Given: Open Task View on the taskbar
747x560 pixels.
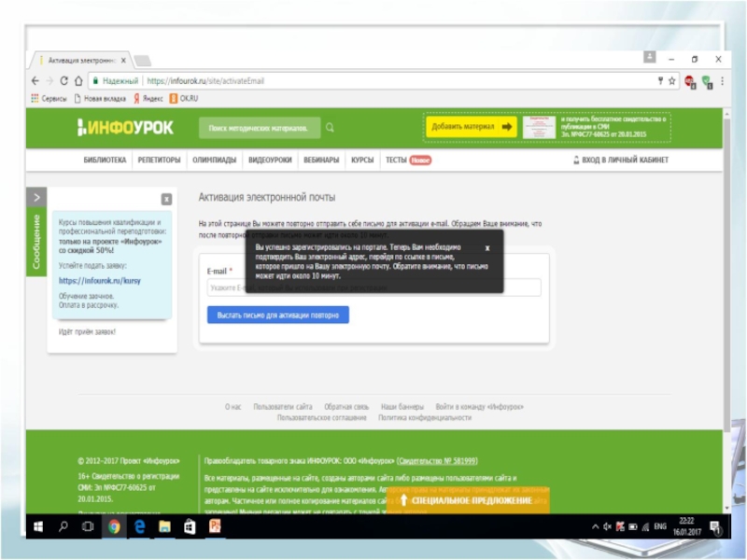Looking at the screenshot, I should point(88,526).
